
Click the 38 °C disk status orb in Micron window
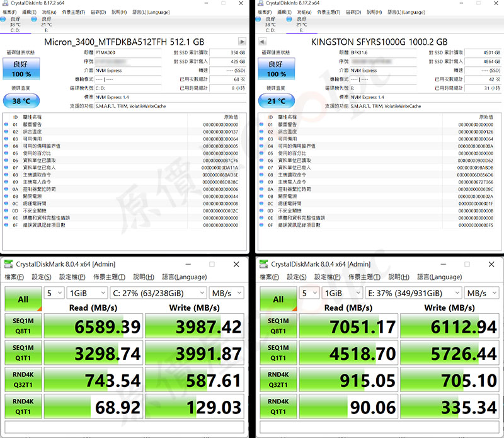click(3, 20)
